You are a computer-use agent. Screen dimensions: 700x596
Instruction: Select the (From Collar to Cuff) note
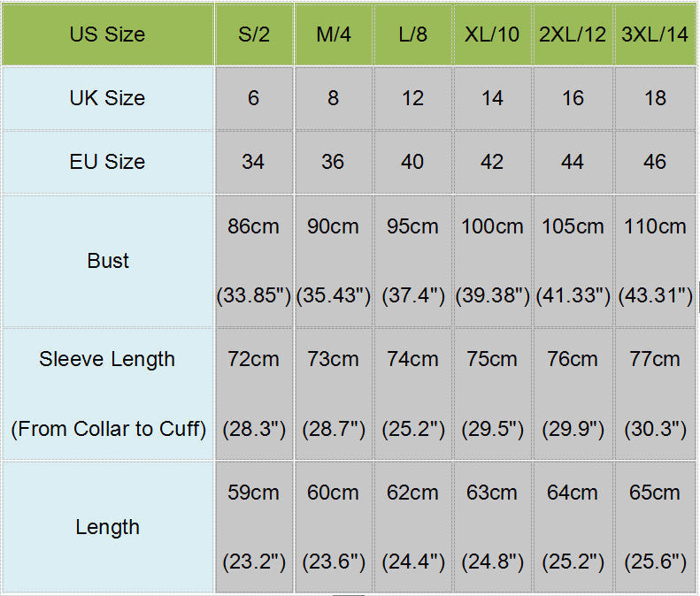108,430
